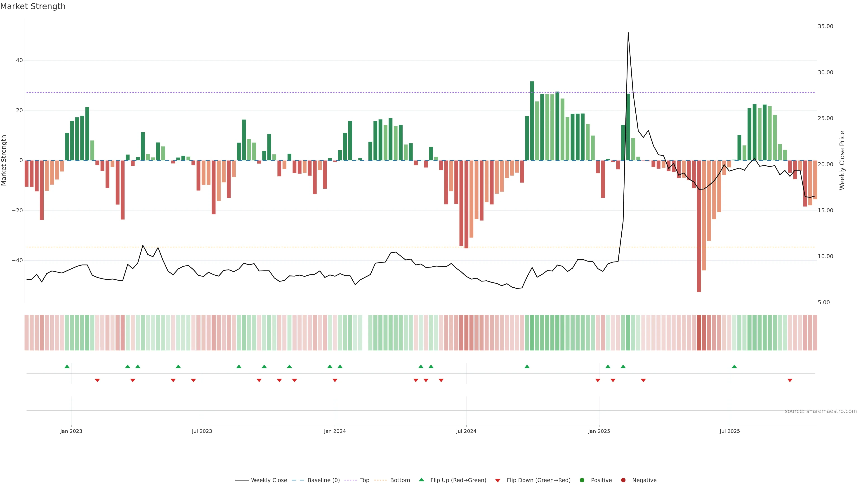Image resolution: width=868 pixels, height=488 pixels.
Task: Click the Jul 2024 x-axis label
Action: click(466, 431)
